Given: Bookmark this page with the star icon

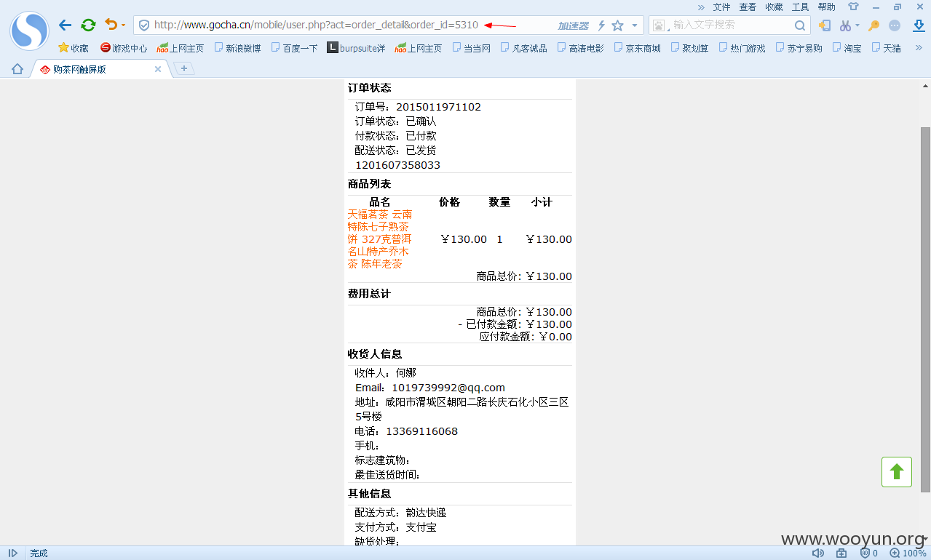Looking at the screenshot, I should (x=617, y=25).
